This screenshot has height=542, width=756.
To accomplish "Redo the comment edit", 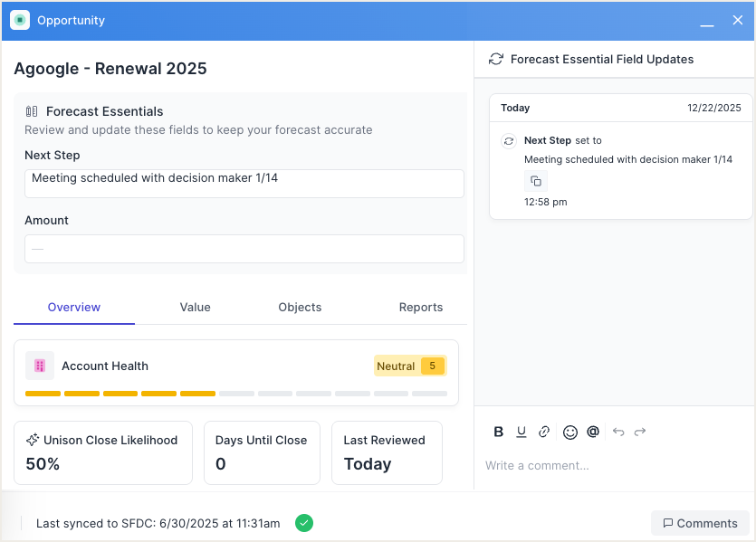I will [x=640, y=433].
